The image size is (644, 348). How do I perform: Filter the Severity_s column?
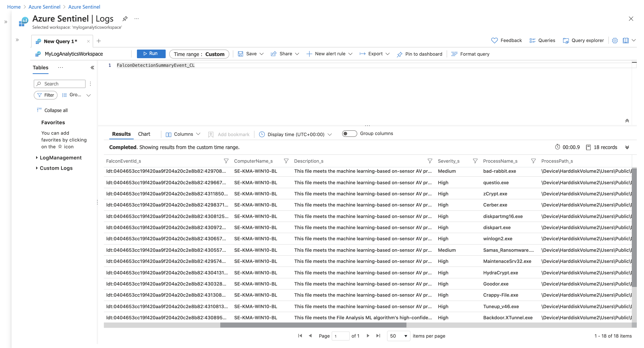click(475, 161)
